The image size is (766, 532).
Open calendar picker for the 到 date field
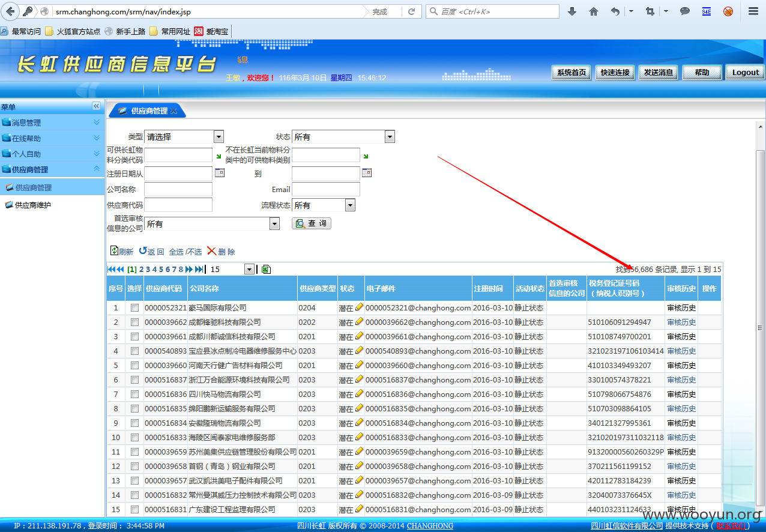pyautogui.click(x=367, y=173)
